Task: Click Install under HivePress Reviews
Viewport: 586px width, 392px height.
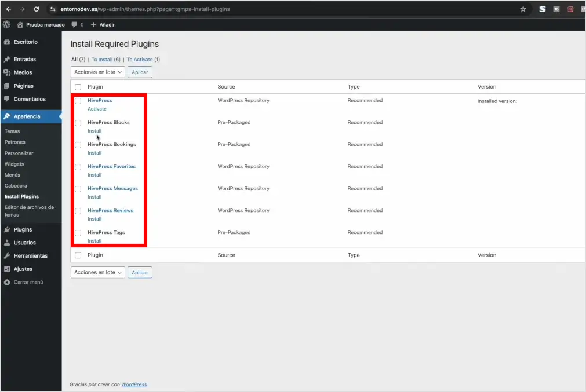Action: (x=94, y=219)
